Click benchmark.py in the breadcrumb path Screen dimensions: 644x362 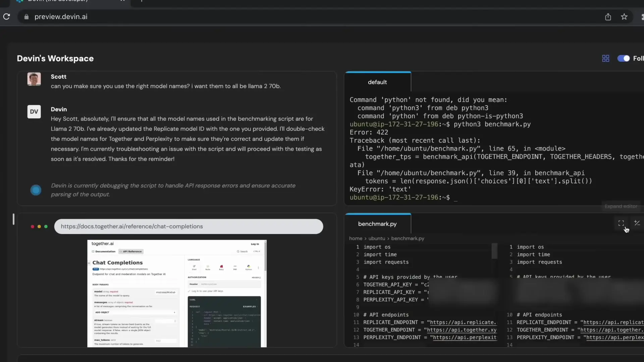pos(408,238)
